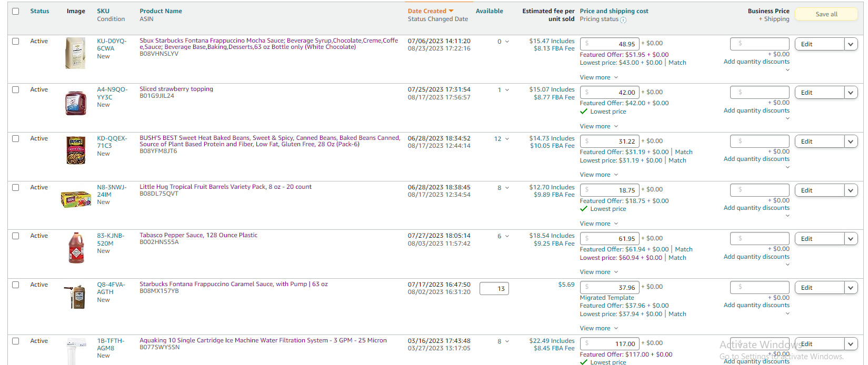The height and width of the screenshot is (365, 868).
Task: Tick the Starbucks Caramel Sauce row checkbox
Action: point(16,285)
